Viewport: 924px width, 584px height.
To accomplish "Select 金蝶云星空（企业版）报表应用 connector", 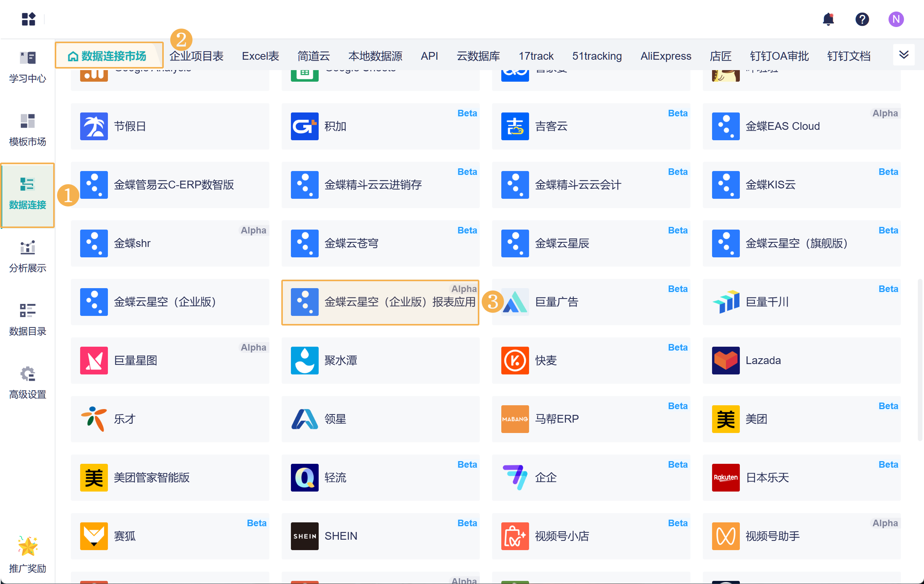I will (381, 302).
